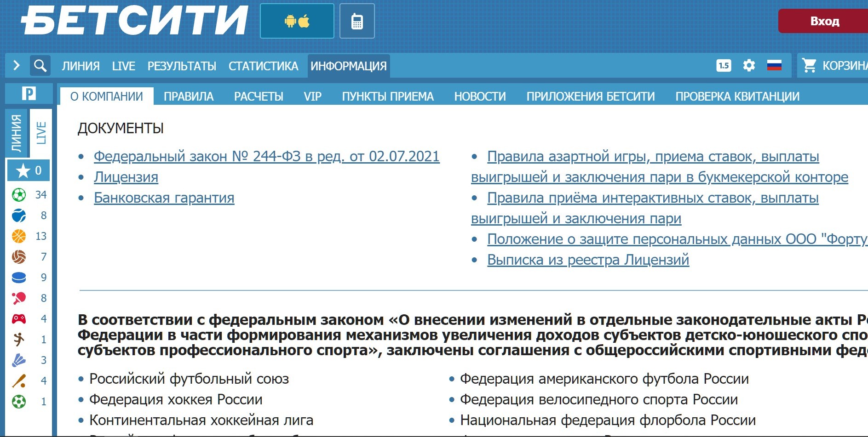Select the basketball sport icon
This screenshot has width=868, height=437.
point(19,236)
